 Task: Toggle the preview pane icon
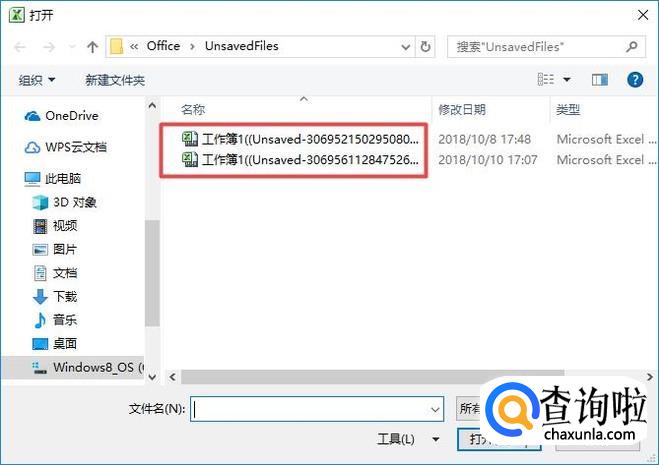pyautogui.click(x=600, y=79)
